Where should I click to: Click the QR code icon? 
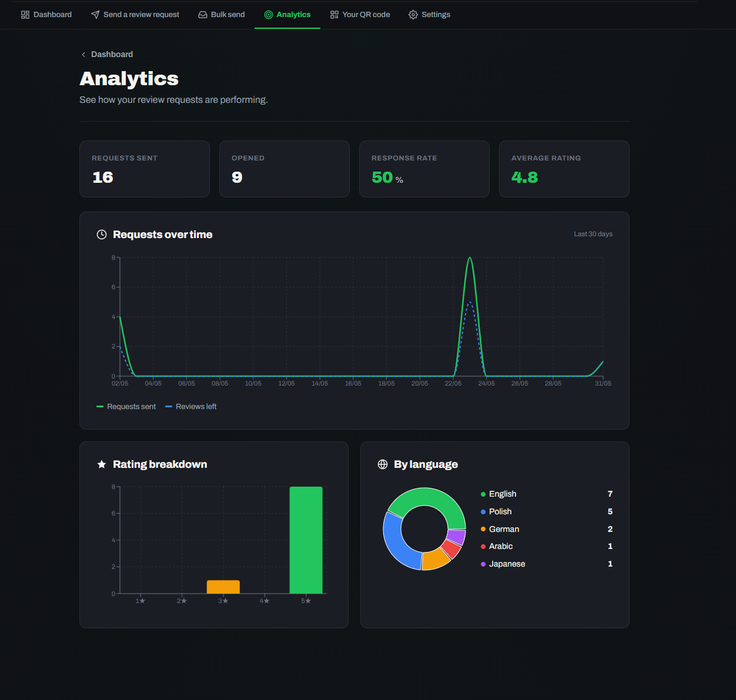pos(334,15)
